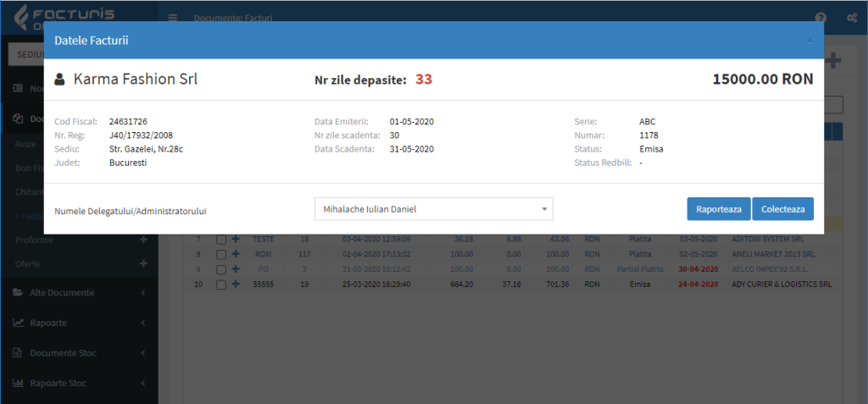Click the document icon of Documente Stoc
This screenshot has height=404, width=868.
(17, 352)
